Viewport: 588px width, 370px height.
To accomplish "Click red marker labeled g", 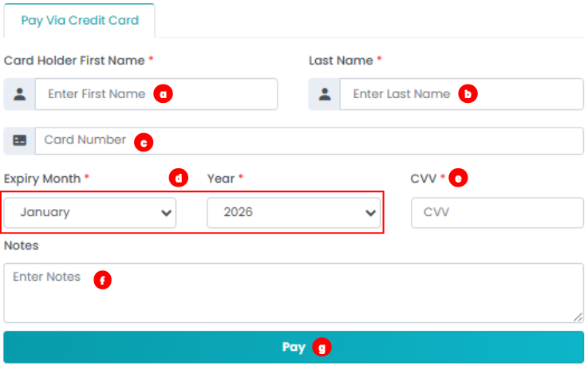I will [x=320, y=348].
